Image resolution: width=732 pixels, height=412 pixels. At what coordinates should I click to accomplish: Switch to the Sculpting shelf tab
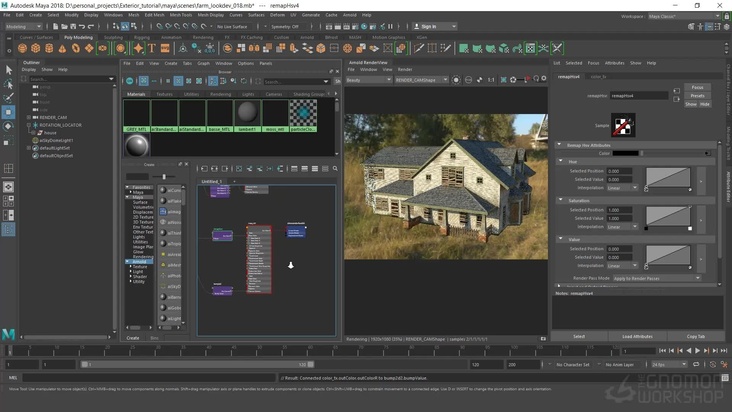113,37
